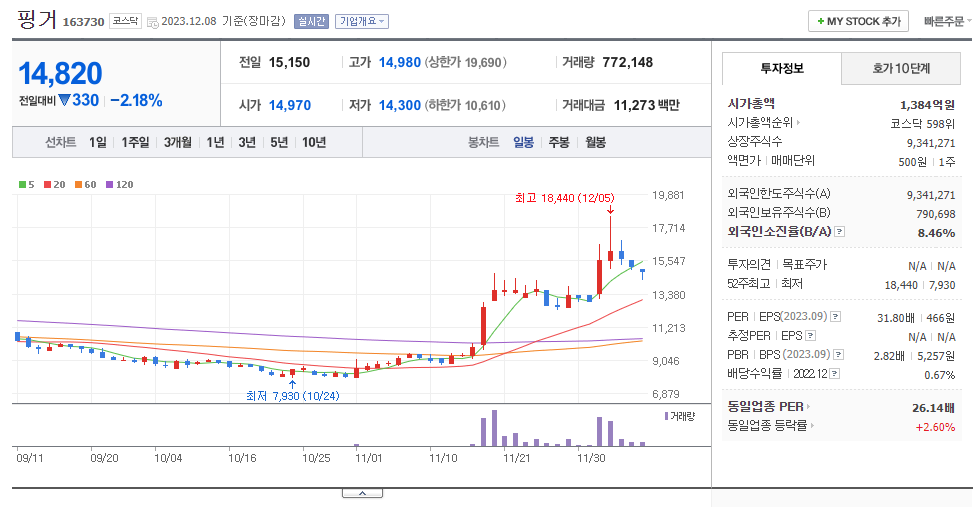This screenshot has width=977, height=507.
Task: Click the arrow icon beside 동일업종 PER
Action: 808,407
